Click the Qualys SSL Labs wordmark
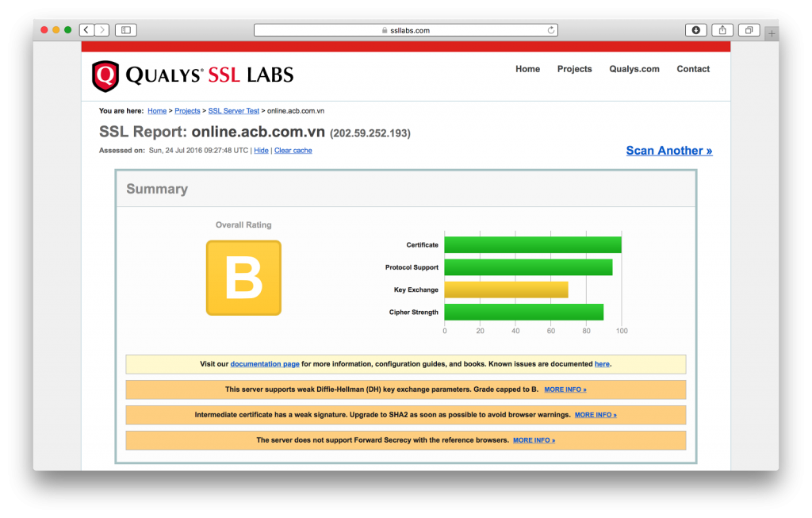 pos(209,75)
